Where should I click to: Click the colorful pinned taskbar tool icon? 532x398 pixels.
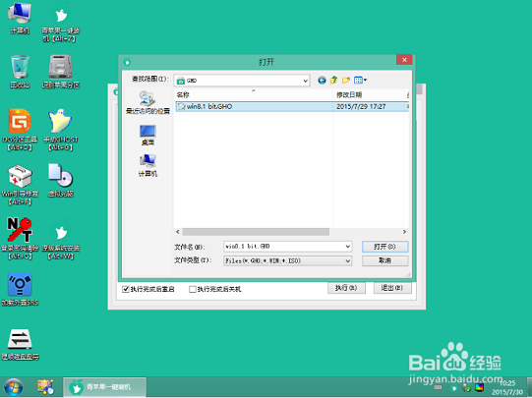click(45, 387)
